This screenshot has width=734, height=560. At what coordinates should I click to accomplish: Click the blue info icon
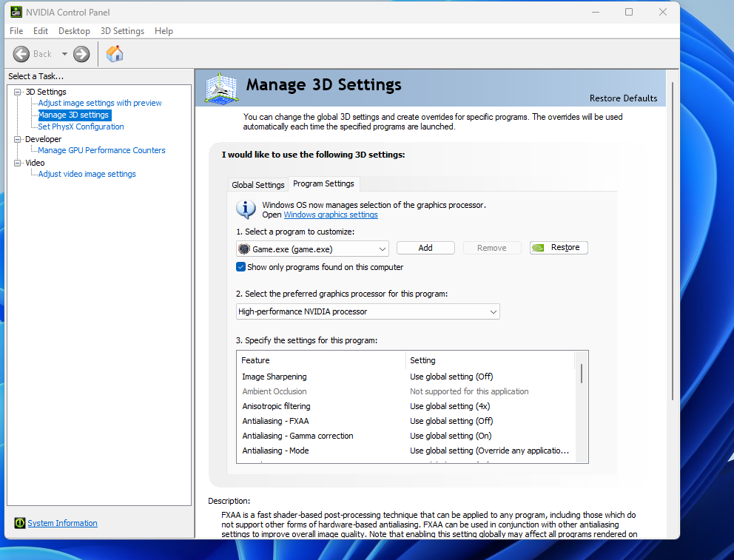click(x=246, y=209)
